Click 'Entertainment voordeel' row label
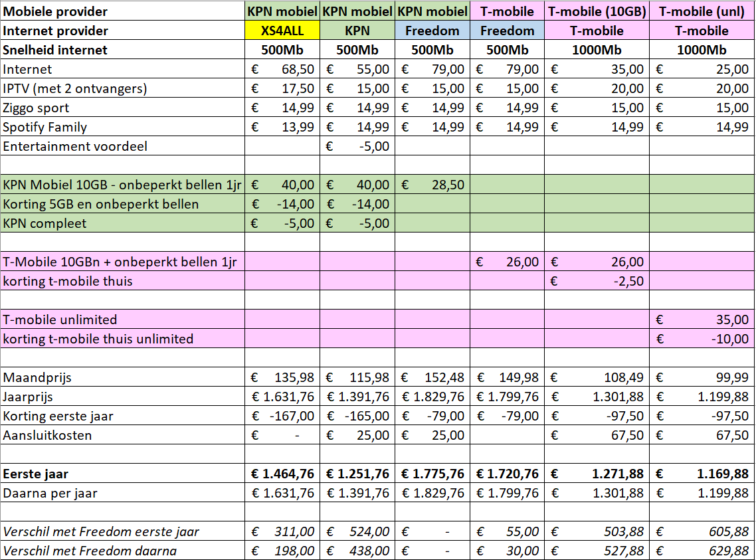 (x=122, y=146)
